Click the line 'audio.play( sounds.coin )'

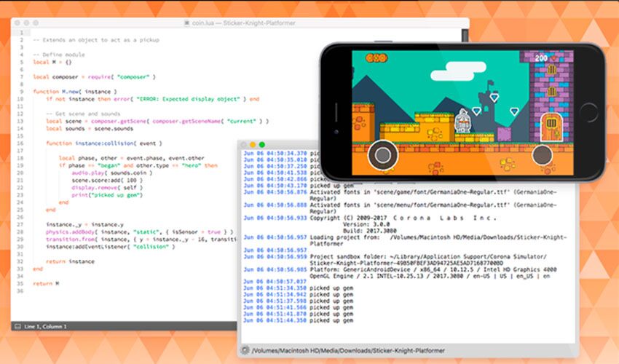coord(111,173)
